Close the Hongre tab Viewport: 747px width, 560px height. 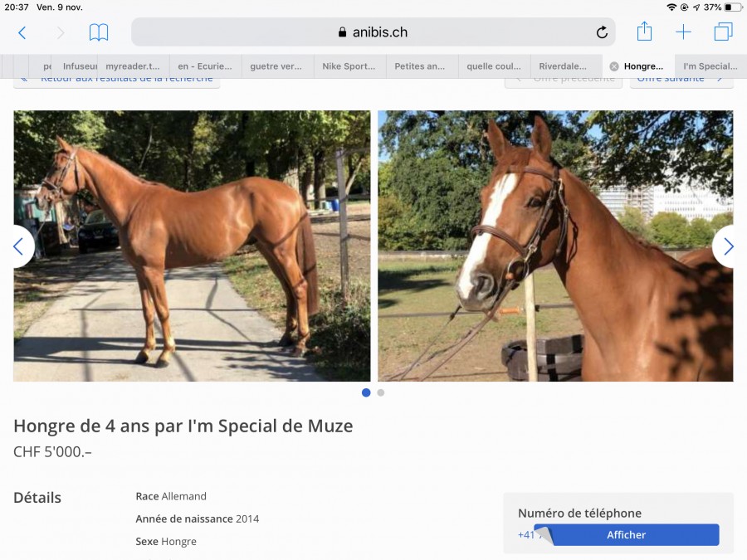tap(614, 66)
